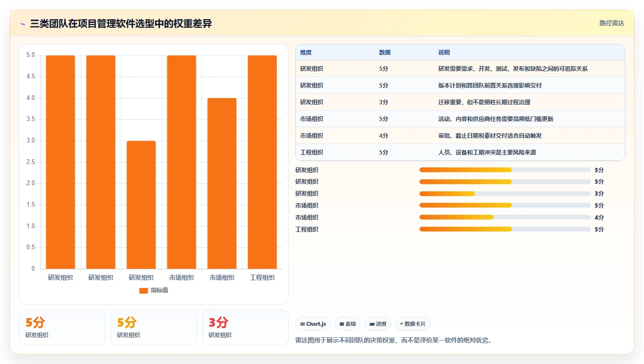
Task: Click the table cell starting with 研发需要需求、开发、测试
Action: tap(513, 69)
